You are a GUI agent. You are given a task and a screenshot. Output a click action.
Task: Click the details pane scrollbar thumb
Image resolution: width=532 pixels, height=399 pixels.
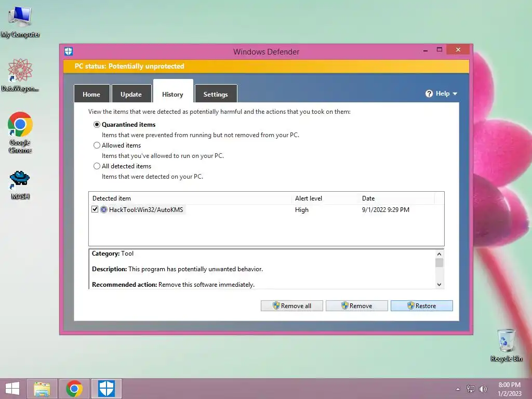pyautogui.click(x=440, y=262)
